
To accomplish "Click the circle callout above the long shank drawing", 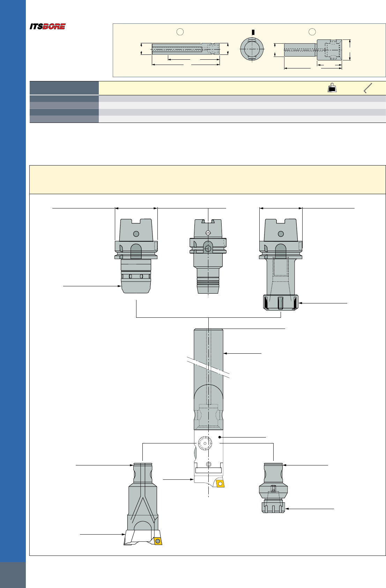I will [x=180, y=32].
